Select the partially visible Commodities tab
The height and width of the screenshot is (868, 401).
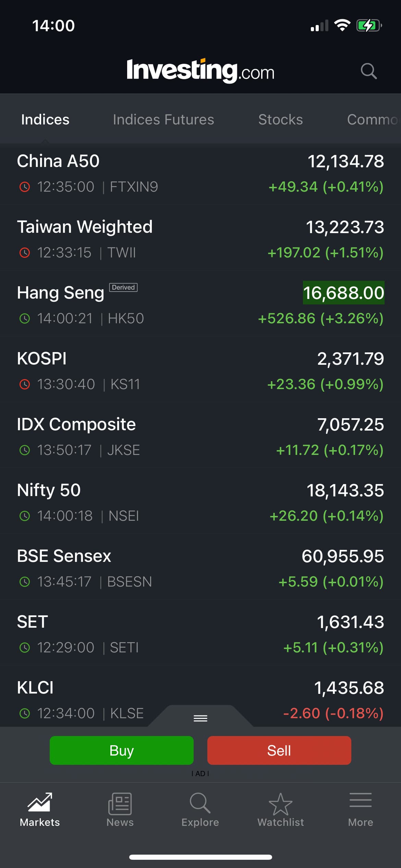(372, 120)
